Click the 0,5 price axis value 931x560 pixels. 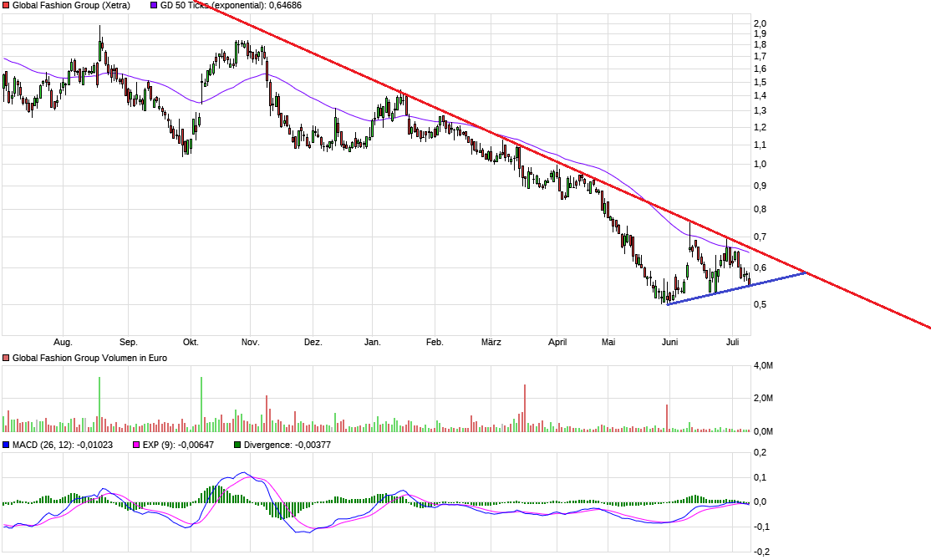(x=760, y=304)
